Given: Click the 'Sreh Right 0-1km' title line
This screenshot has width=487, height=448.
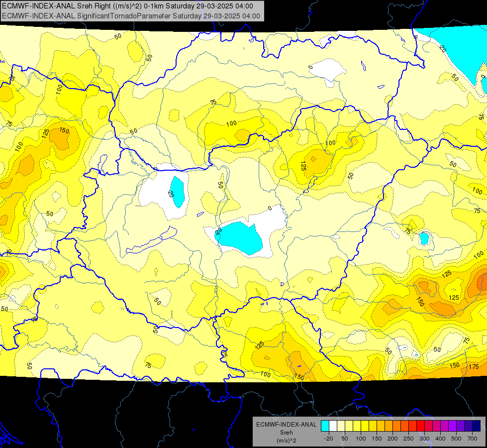Looking at the screenshot, I should click(x=127, y=6).
